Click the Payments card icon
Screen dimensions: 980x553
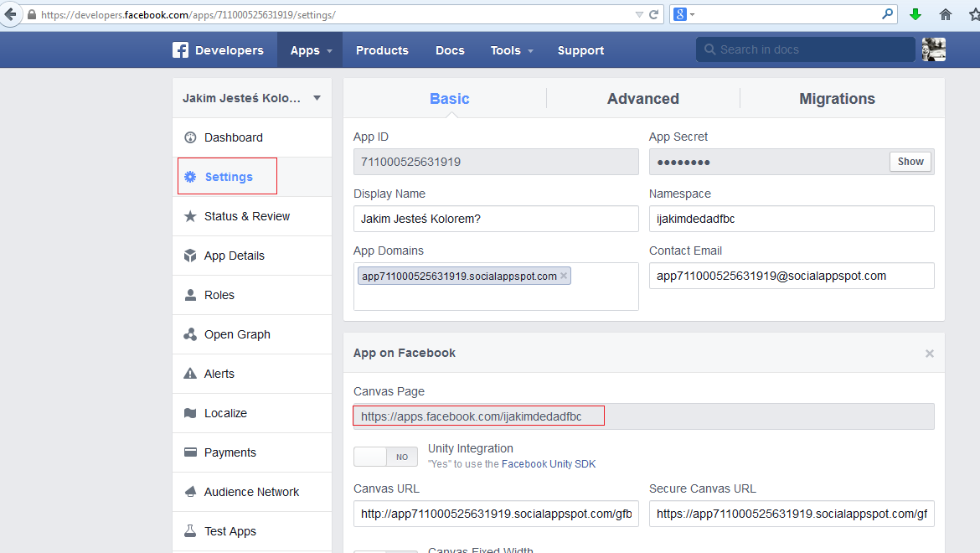point(191,452)
